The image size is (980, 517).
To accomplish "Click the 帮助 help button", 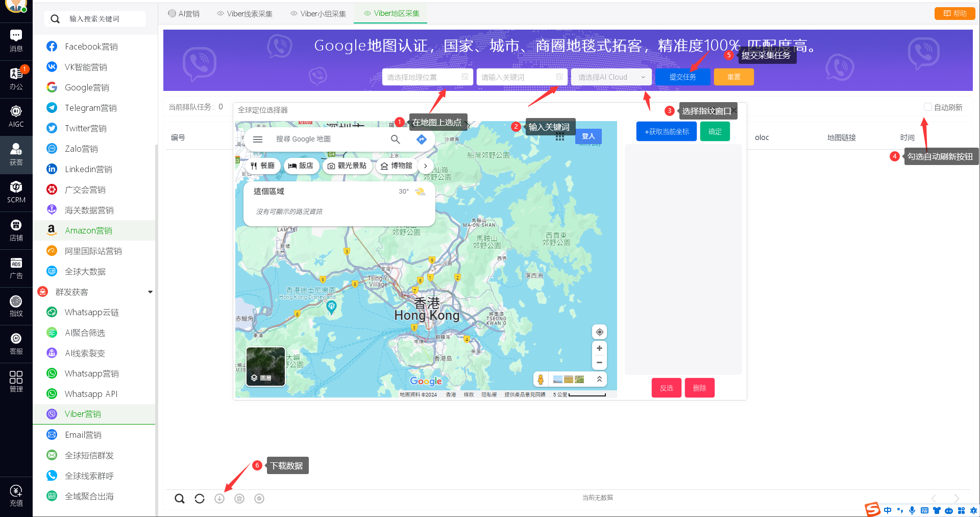I will [955, 13].
